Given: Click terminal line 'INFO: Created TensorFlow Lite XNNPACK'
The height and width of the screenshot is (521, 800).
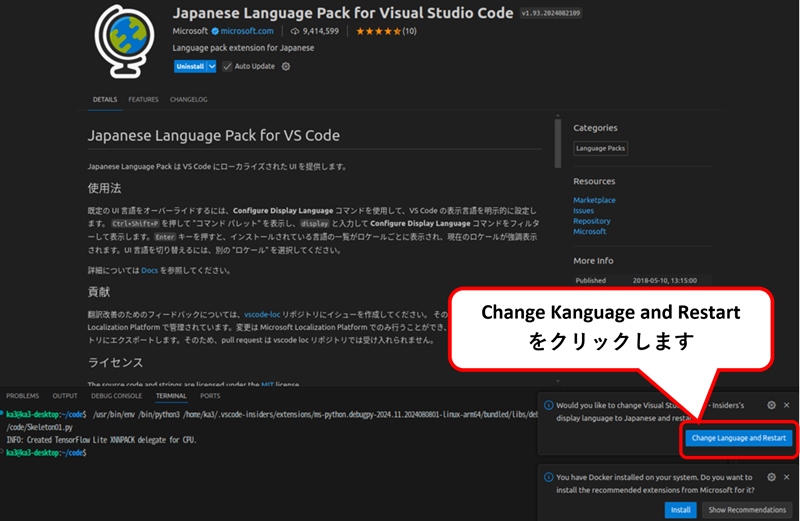Looking at the screenshot, I should click(x=102, y=440).
